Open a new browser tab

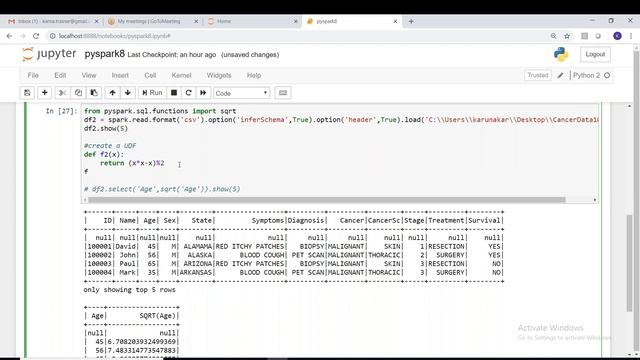click(x=411, y=21)
